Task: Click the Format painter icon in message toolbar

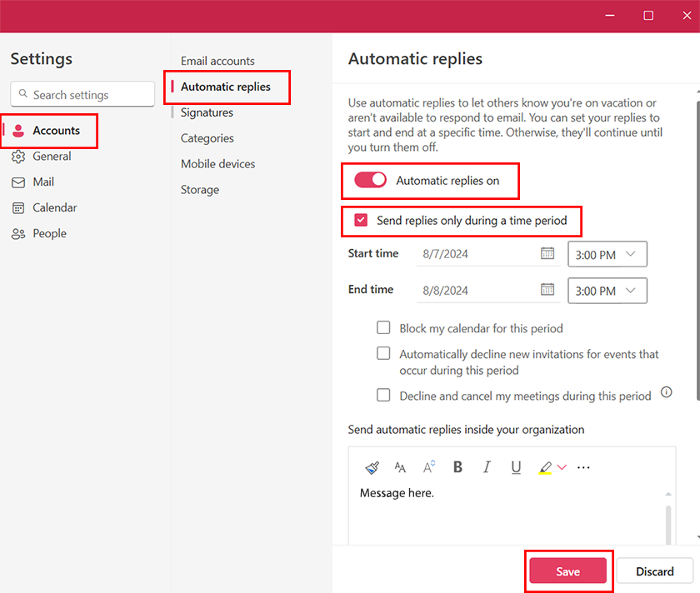Action: point(372,467)
